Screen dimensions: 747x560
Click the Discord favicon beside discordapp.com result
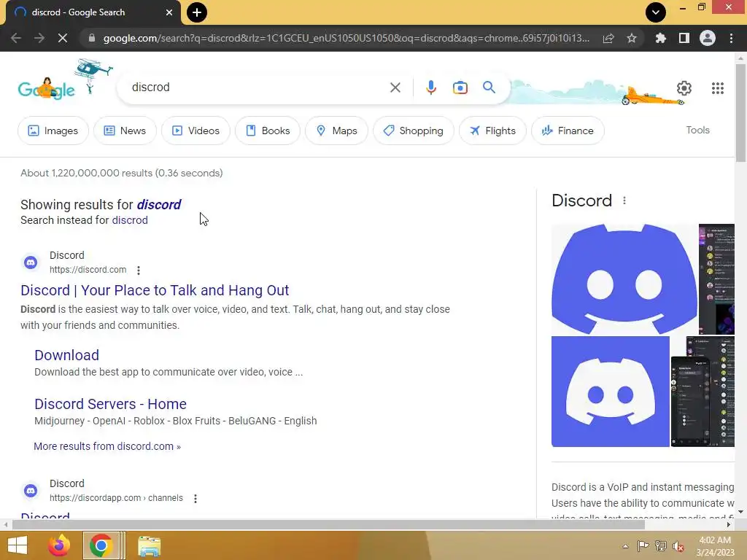pyautogui.click(x=31, y=491)
